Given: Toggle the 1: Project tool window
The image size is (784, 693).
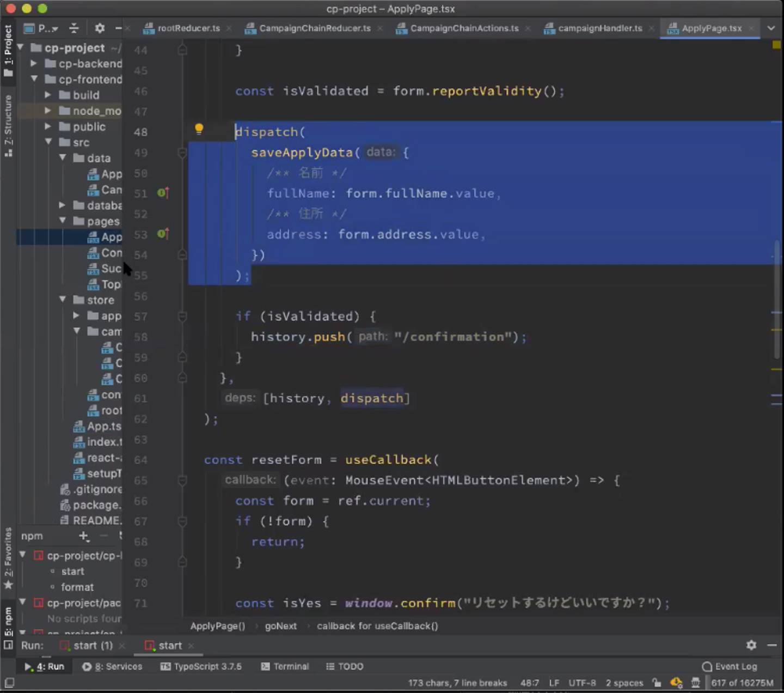Looking at the screenshot, I should click(8, 50).
